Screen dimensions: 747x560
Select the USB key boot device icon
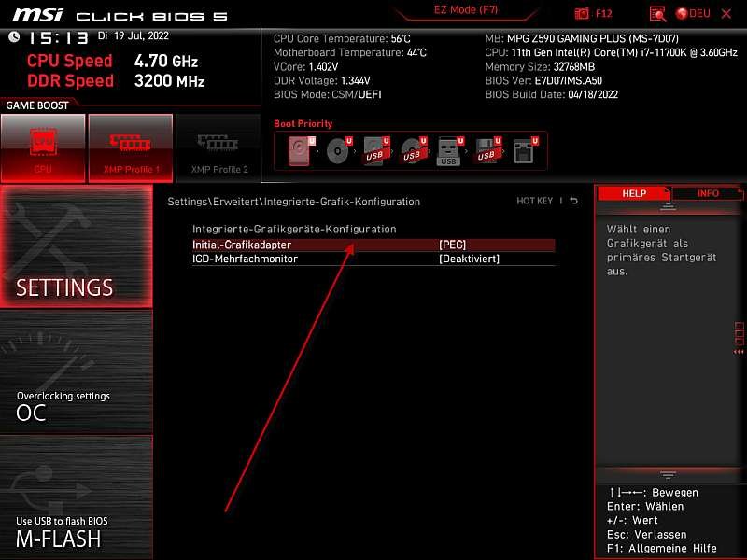tap(450, 151)
